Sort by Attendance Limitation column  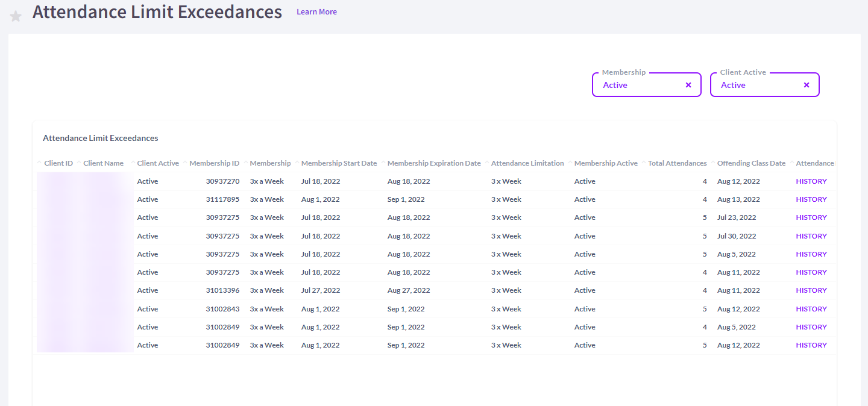click(x=527, y=163)
